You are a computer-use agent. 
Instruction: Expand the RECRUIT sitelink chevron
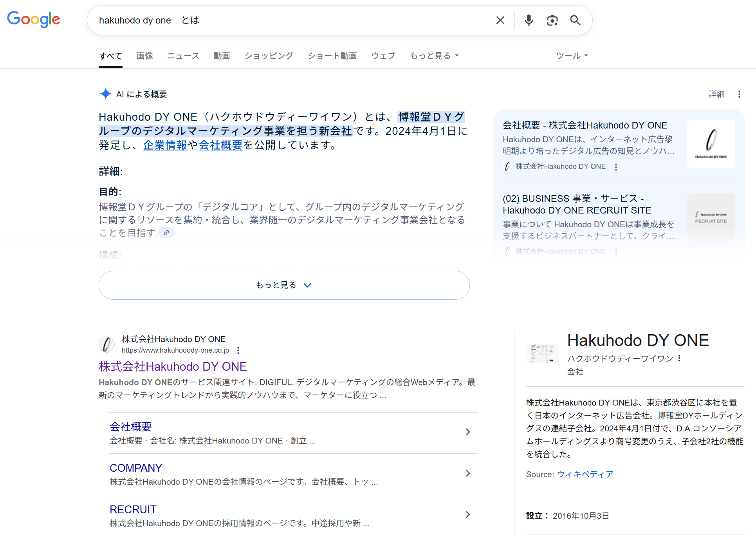coord(468,514)
